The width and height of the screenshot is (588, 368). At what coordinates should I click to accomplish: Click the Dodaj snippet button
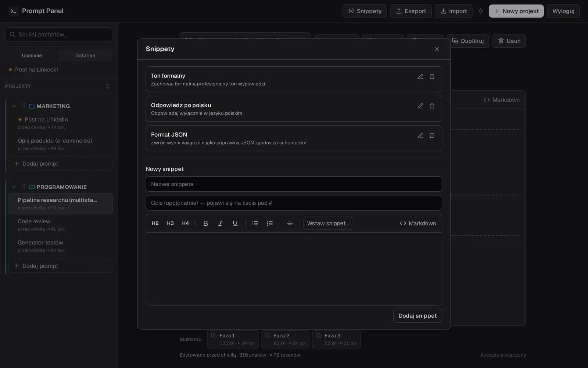(x=417, y=316)
